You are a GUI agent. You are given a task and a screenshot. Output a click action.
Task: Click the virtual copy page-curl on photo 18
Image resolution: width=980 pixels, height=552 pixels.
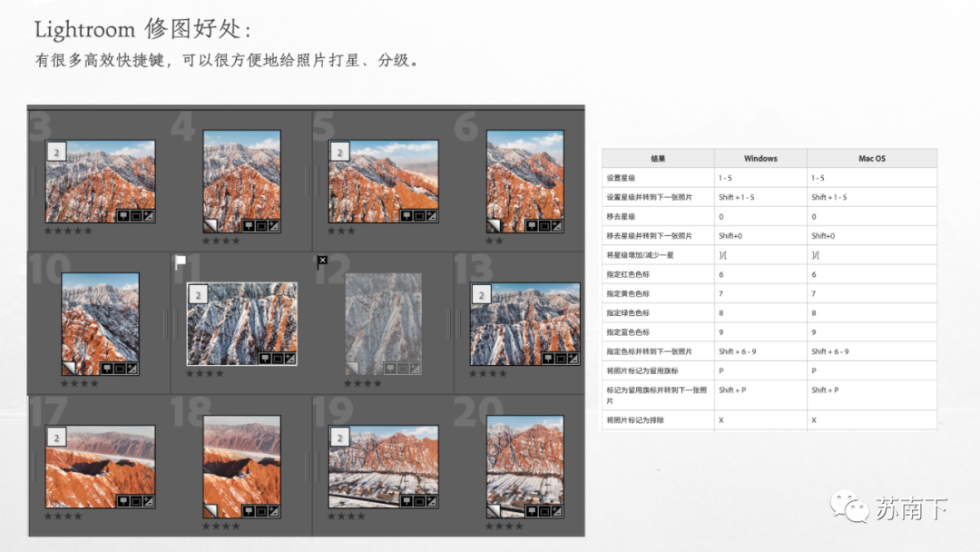pos(211,510)
